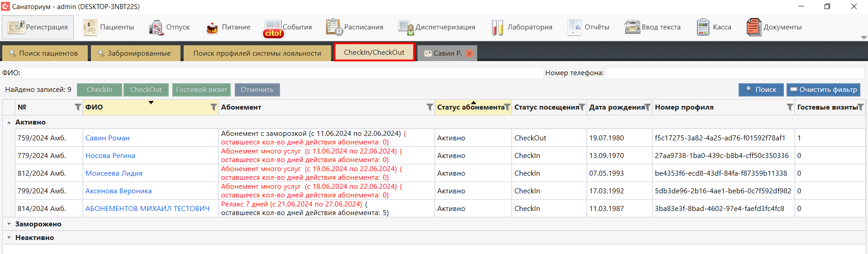Click the Питание cake icon
Image resolution: width=868 pixels, height=254 pixels.
click(212, 28)
